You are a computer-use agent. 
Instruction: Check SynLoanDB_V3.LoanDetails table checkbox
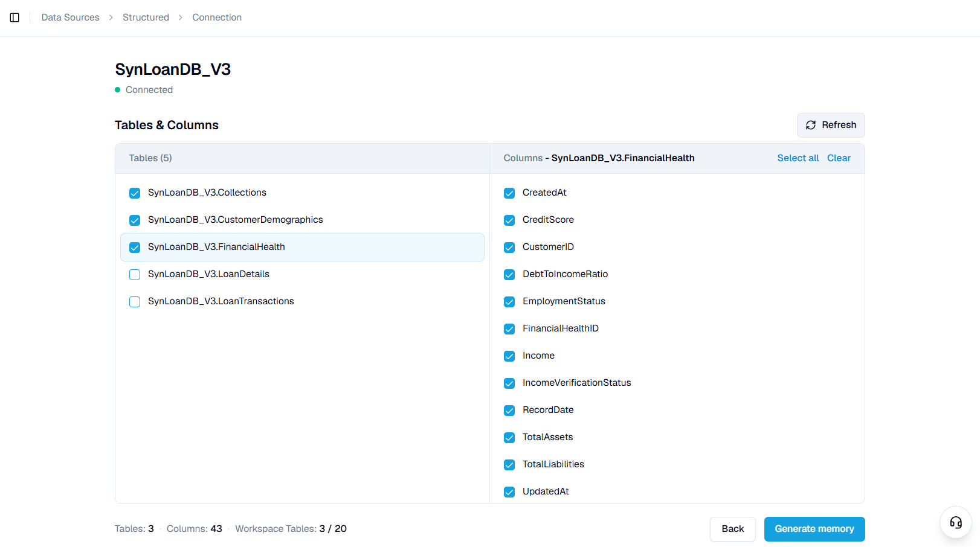tap(135, 275)
